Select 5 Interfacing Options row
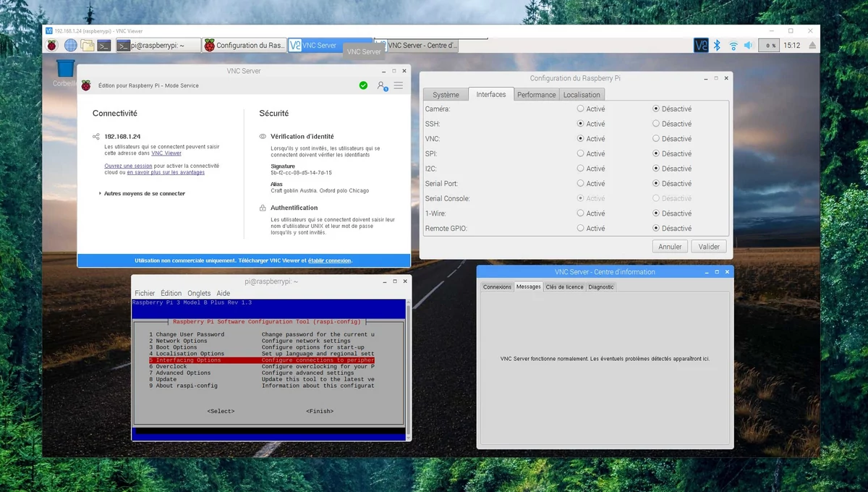The height and width of the screenshot is (492, 868). tap(262, 360)
